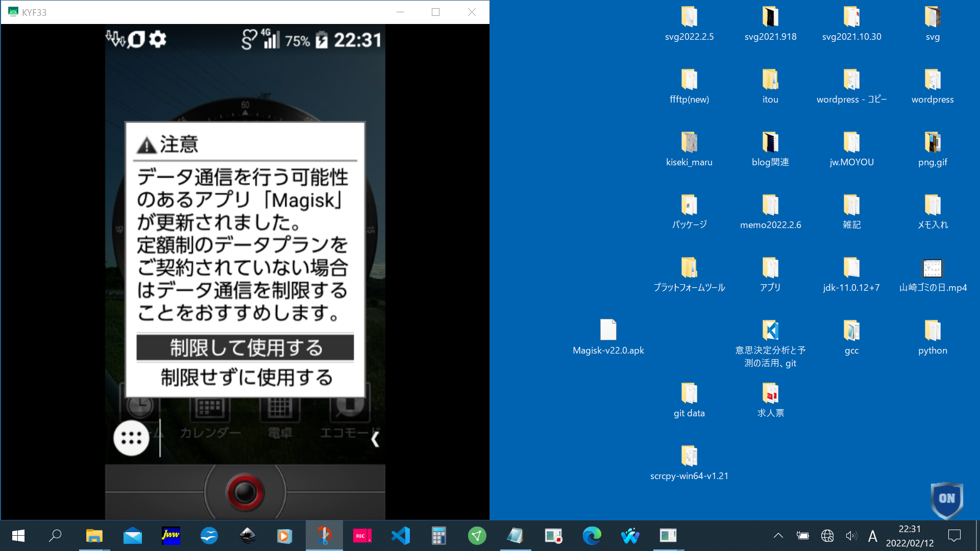
Task: Tap the phone app drawer dots icon
Action: coord(131,438)
